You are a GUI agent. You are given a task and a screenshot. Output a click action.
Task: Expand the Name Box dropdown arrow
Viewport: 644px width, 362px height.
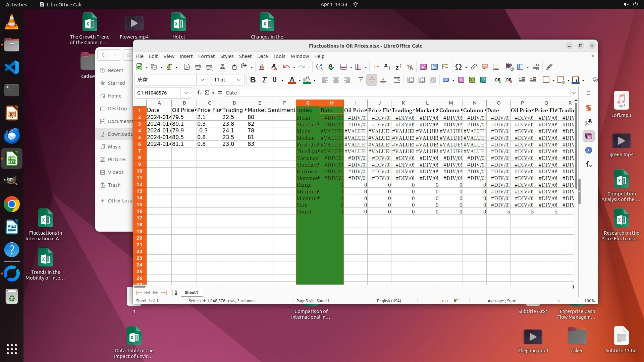click(x=186, y=93)
